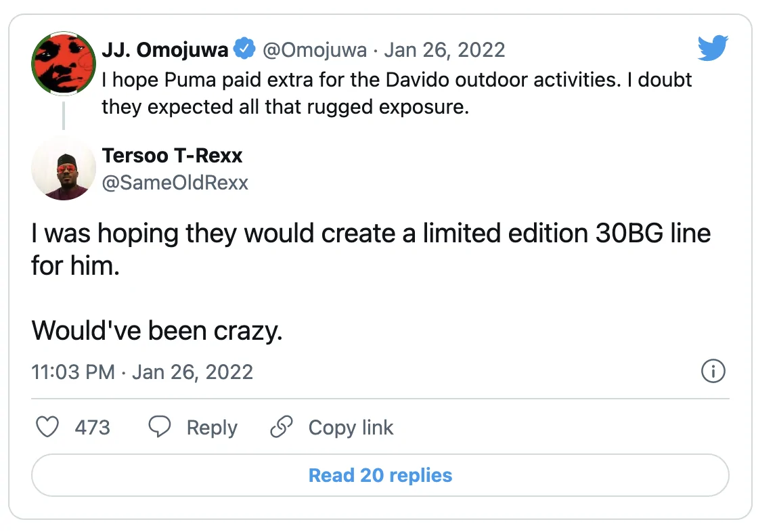Image resolution: width=777 pixels, height=532 pixels.
Task: Open the Read 20 replies button
Action: coord(380,475)
